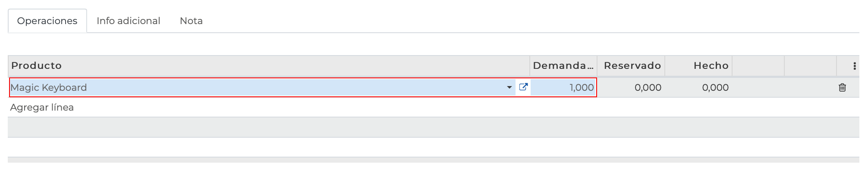
Task: Click the Hecho column header
Action: click(x=711, y=65)
